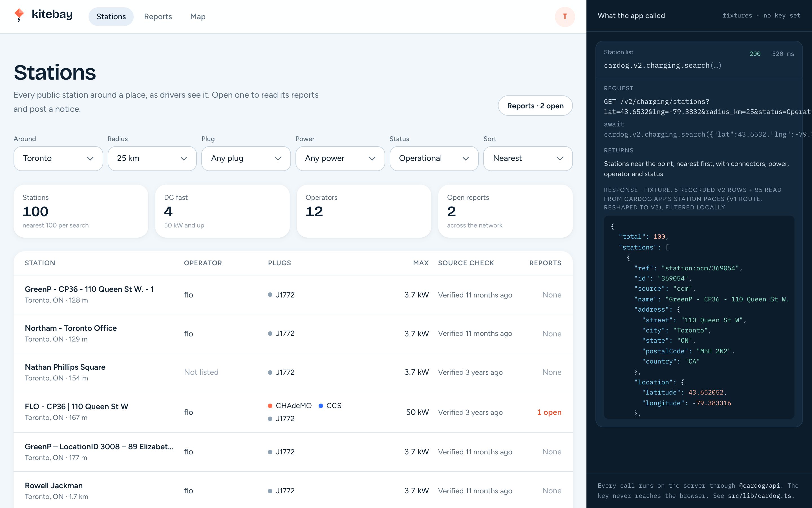This screenshot has width=812, height=508.
Task: Open GreenP – LocationID 3008 station row
Action: pyautogui.click(x=293, y=452)
